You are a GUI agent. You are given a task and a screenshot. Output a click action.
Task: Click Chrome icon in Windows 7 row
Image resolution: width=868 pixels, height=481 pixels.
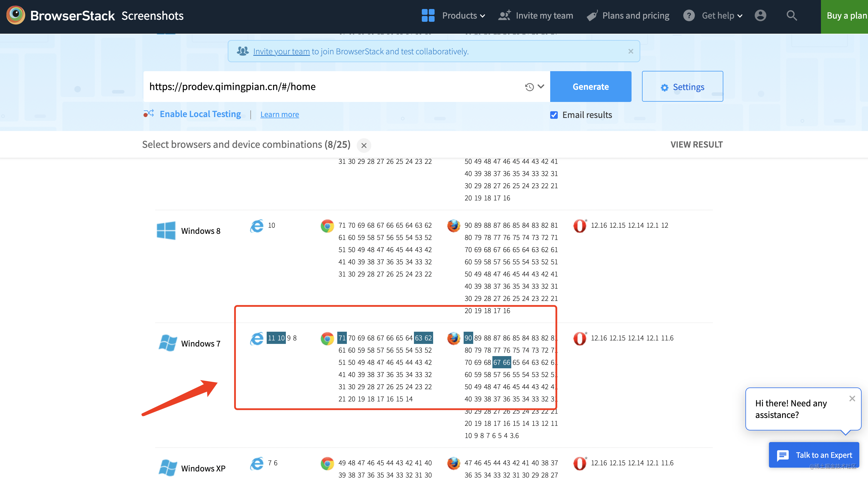(x=327, y=338)
